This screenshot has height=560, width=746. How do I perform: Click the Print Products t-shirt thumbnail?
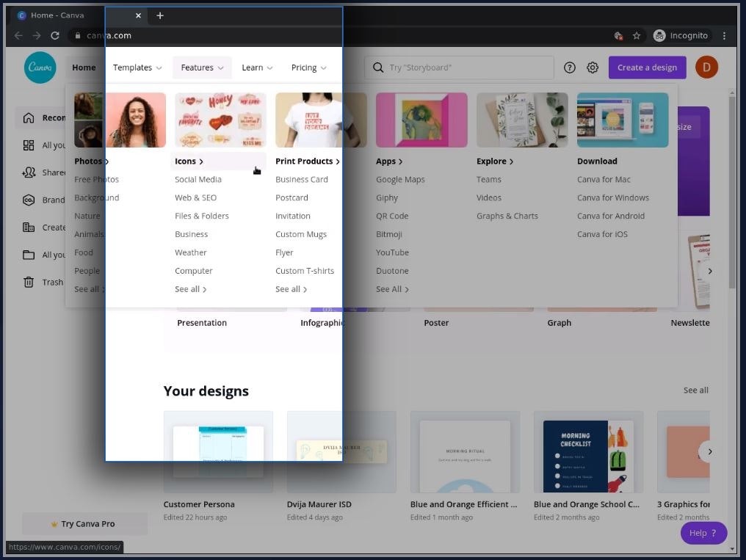(321, 120)
